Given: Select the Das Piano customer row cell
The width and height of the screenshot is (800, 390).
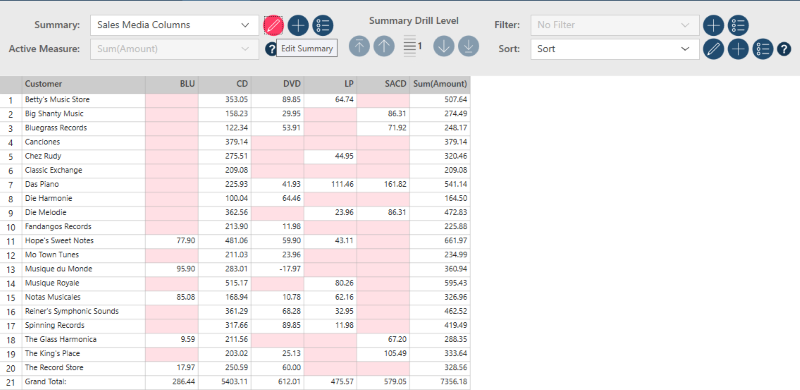Looking at the screenshot, I should (x=84, y=184).
